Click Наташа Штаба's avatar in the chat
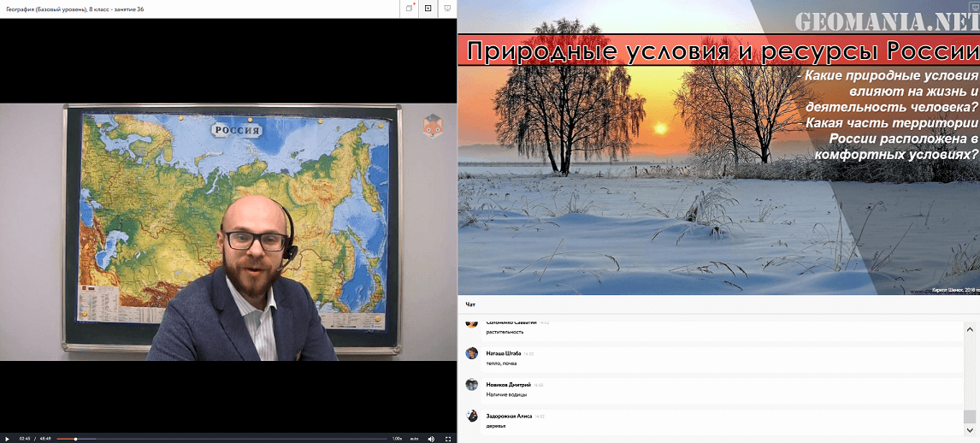980x443 pixels. [471, 353]
